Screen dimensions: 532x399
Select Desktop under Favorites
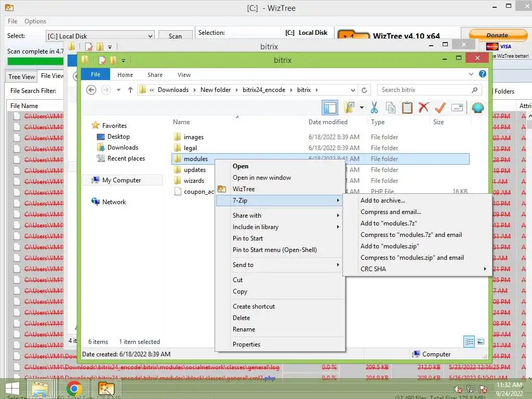[x=118, y=137]
